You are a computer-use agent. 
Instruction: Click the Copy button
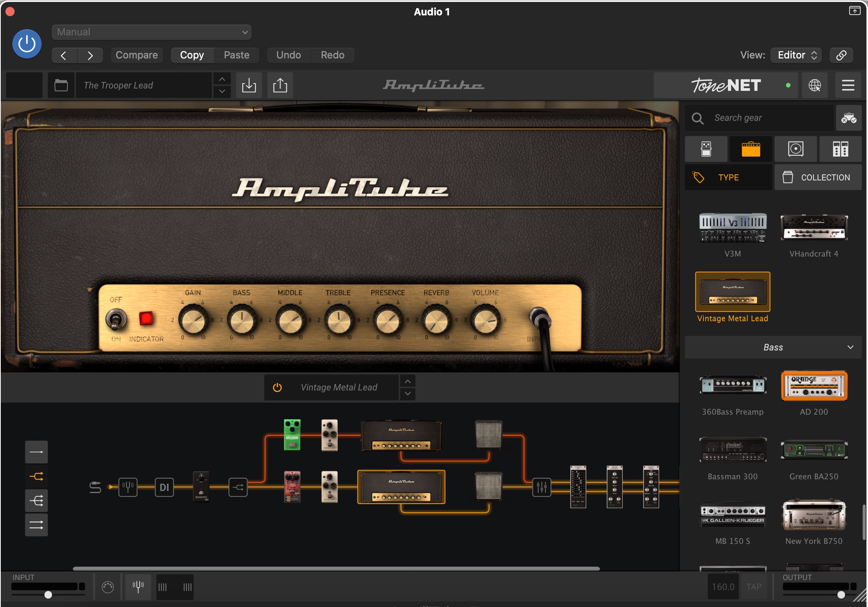coord(192,55)
